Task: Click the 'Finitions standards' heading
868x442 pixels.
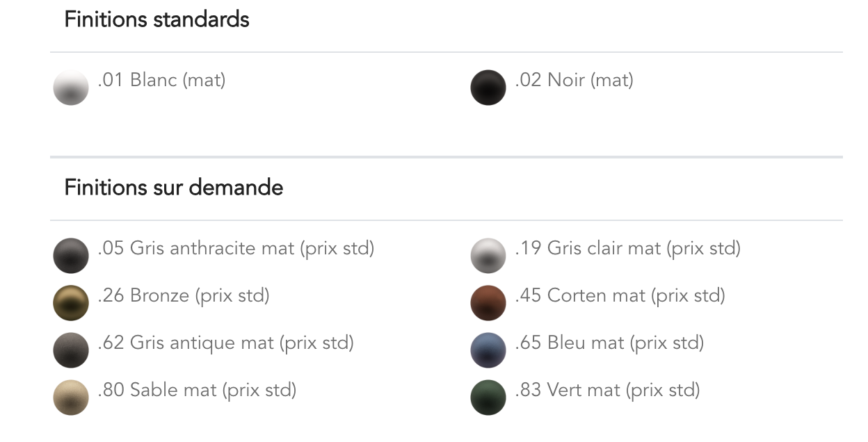Action: click(x=157, y=19)
